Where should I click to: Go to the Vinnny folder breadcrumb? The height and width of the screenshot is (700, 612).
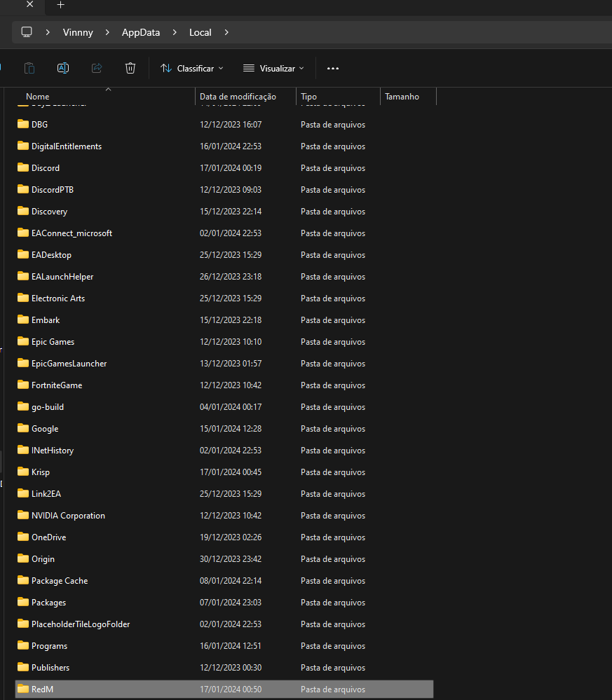(78, 32)
